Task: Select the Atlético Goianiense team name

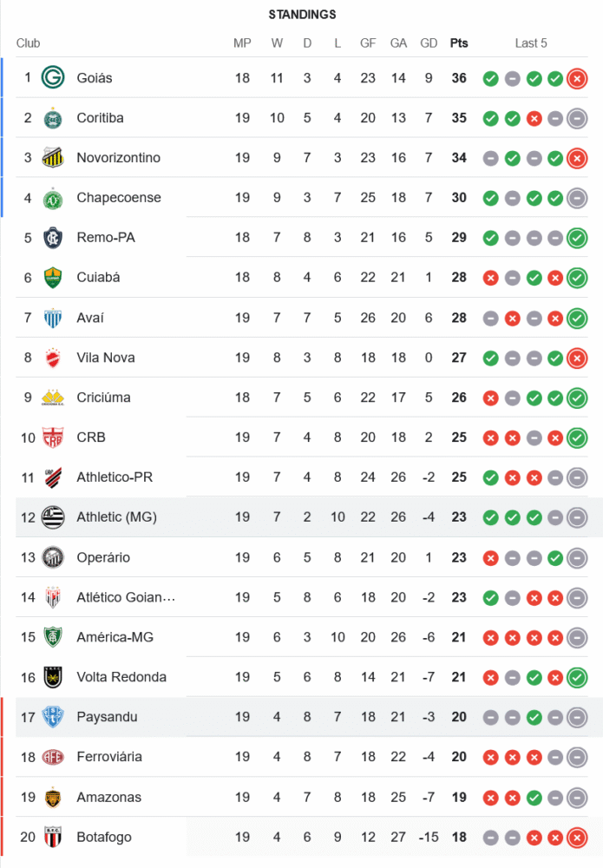Action: coord(126,597)
